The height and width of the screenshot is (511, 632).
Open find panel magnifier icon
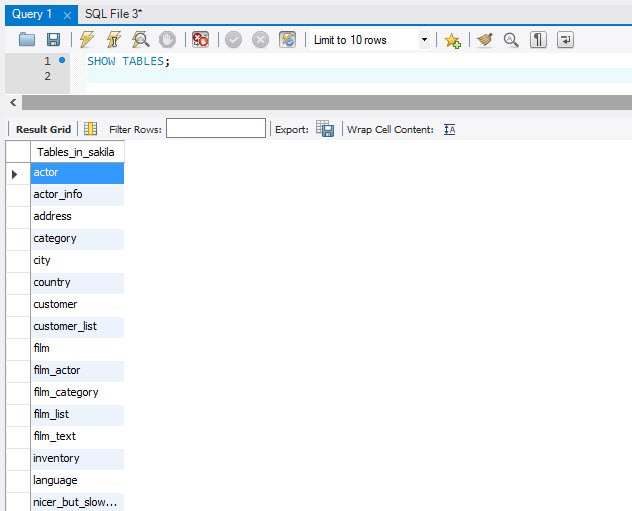[511, 39]
